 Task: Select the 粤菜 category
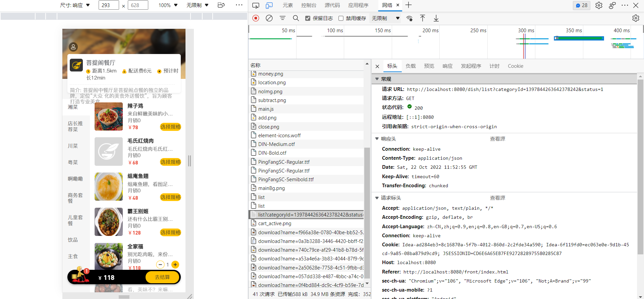(73, 162)
